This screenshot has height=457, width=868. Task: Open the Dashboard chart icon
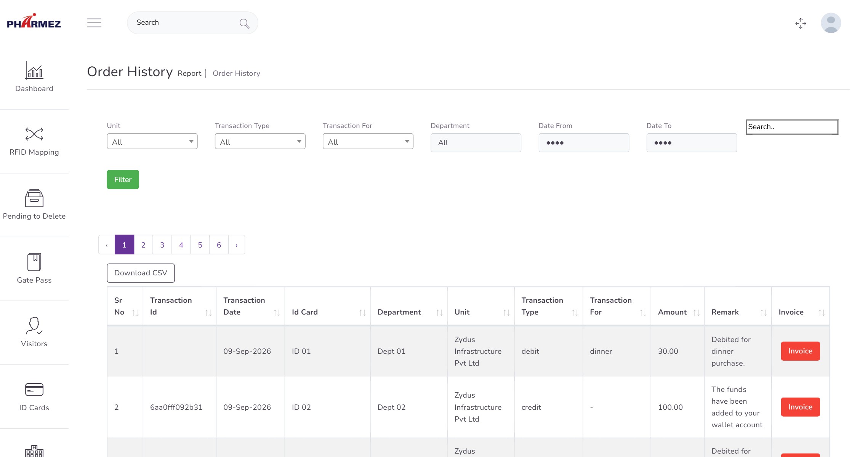tap(34, 70)
